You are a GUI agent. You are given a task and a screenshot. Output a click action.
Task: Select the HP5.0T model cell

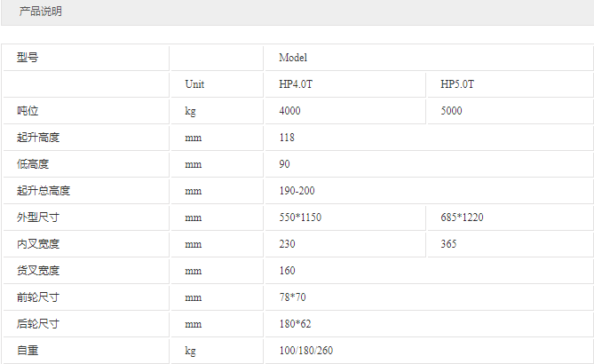coord(457,84)
